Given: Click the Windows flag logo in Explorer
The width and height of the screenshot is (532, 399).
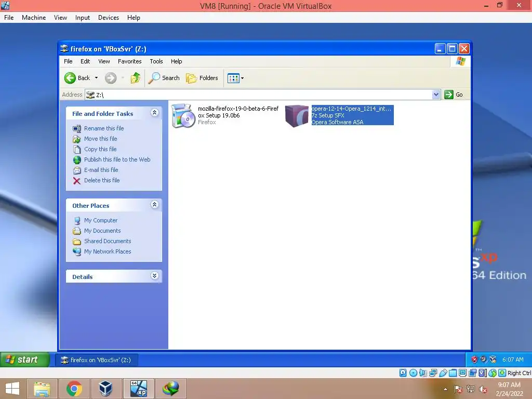Looking at the screenshot, I should 460,61.
